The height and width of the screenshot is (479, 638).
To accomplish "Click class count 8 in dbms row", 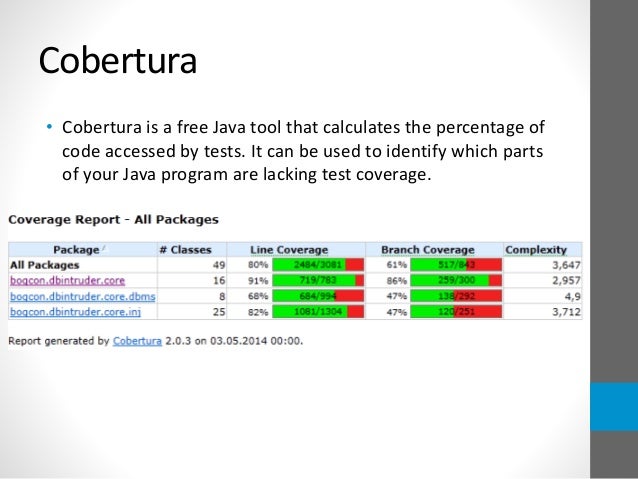I will point(222,297).
